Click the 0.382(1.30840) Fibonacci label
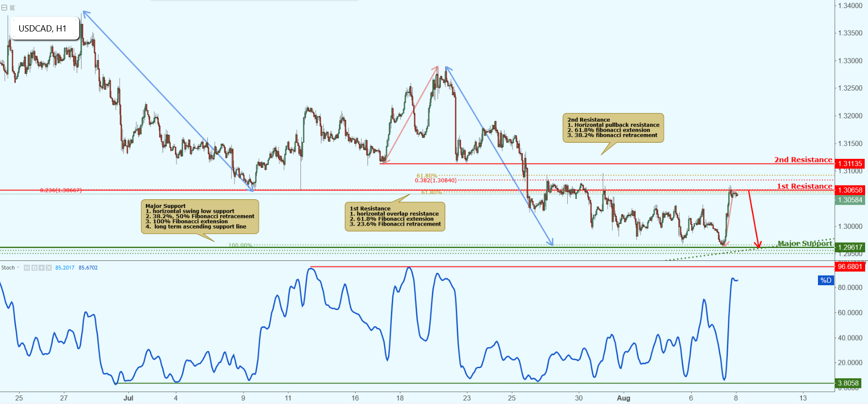 436,180
